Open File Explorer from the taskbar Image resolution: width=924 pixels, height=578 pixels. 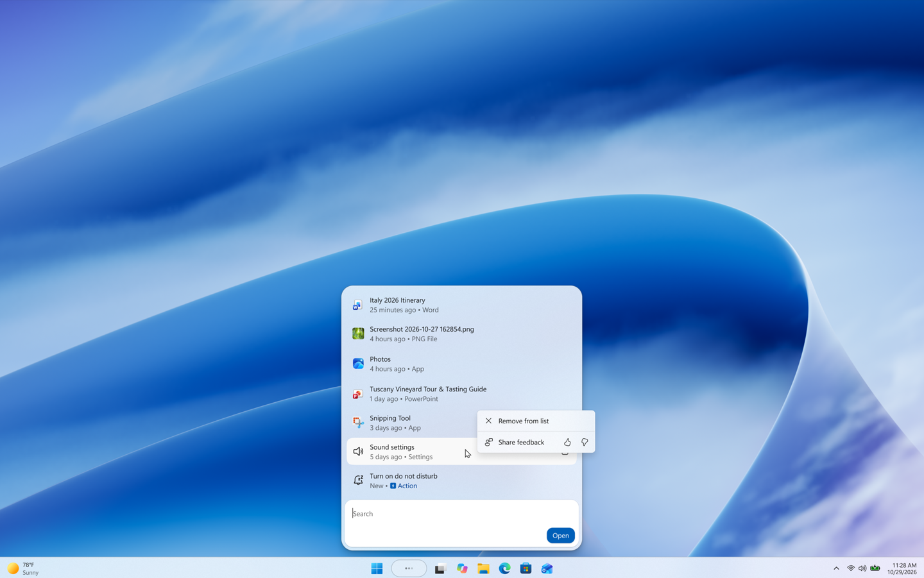coord(483,568)
